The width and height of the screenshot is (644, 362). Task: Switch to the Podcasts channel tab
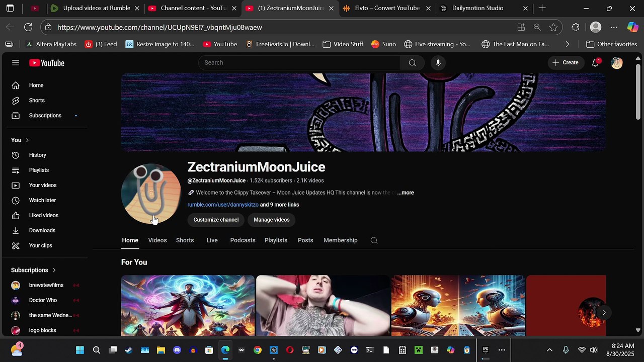pos(243,240)
